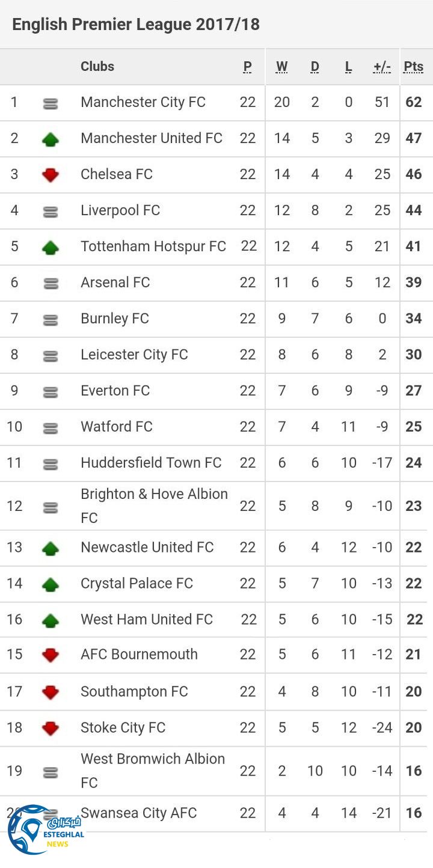Click the unchanged icon beside Manchester City

[51, 103]
